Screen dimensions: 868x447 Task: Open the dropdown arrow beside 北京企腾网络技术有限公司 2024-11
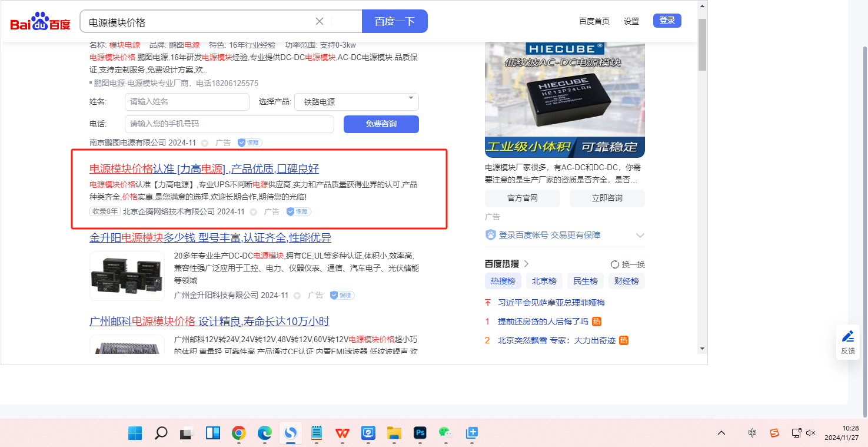(x=253, y=212)
